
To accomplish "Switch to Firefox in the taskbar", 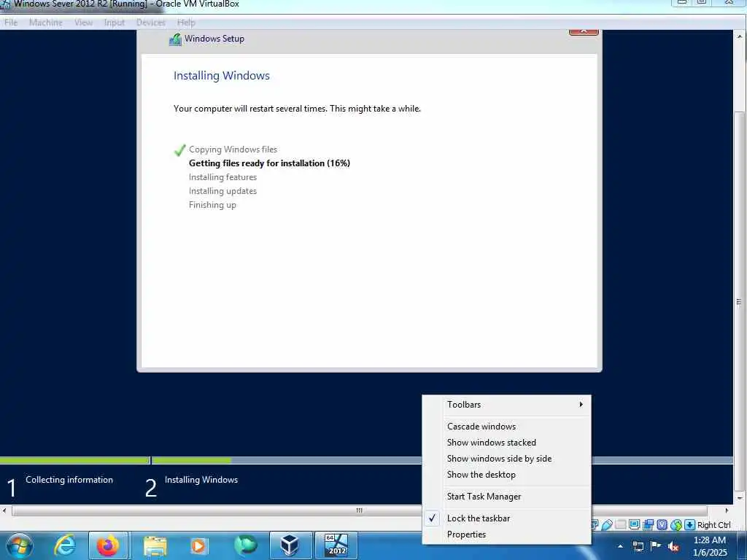I will 108,545.
